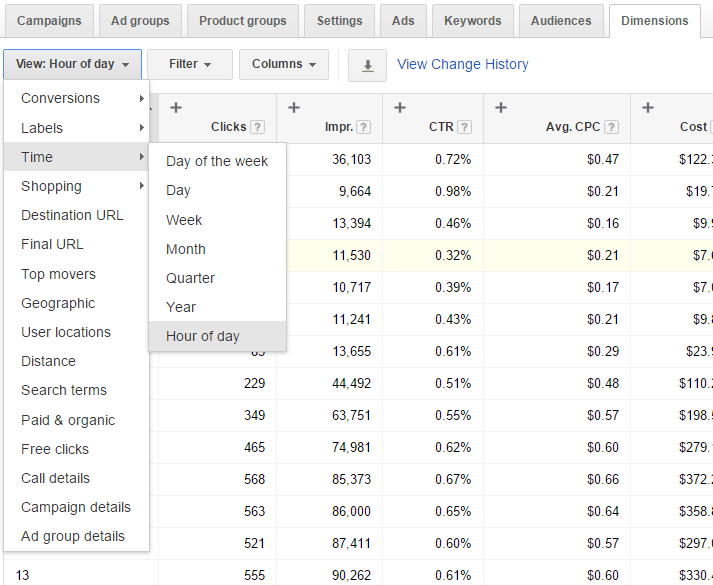Select Geographic view option
Image resolution: width=713 pixels, height=585 pixels.
click(x=58, y=303)
